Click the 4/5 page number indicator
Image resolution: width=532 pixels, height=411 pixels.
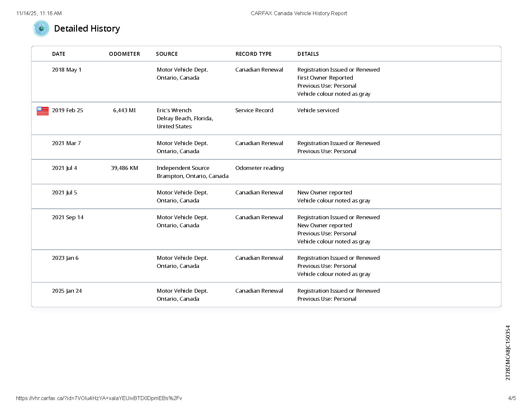[512, 398]
